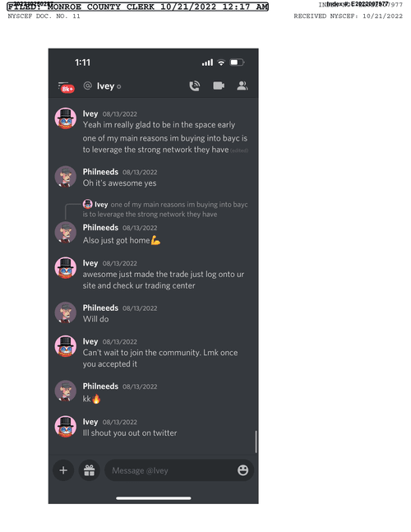Click the Message @Ivey input field
The height and width of the screenshot is (532, 411).
click(x=179, y=470)
